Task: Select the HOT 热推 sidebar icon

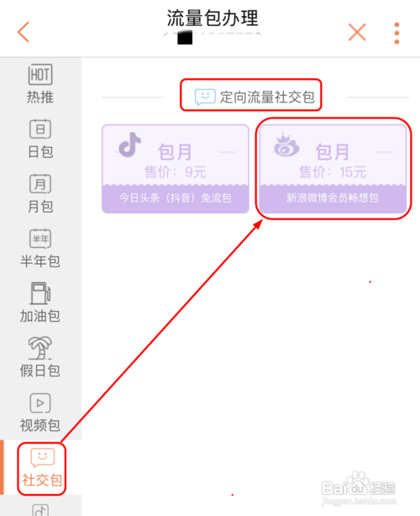Action: (x=40, y=74)
